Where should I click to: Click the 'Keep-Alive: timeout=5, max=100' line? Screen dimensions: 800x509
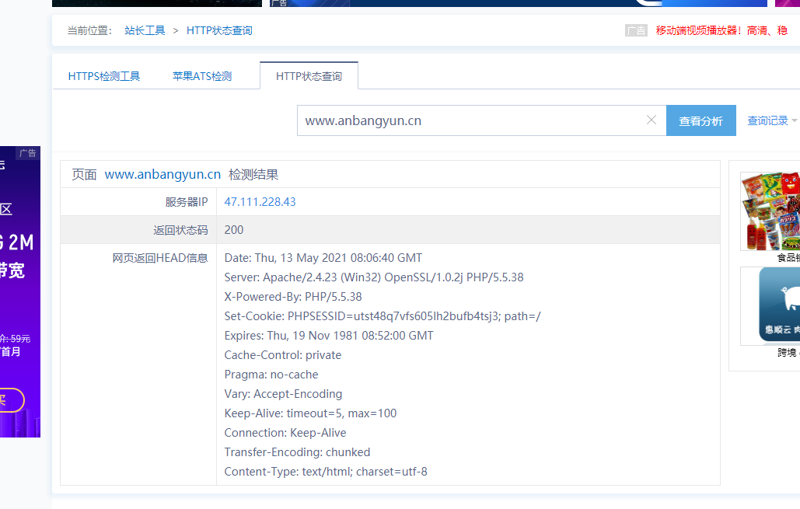[x=310, y=413]
